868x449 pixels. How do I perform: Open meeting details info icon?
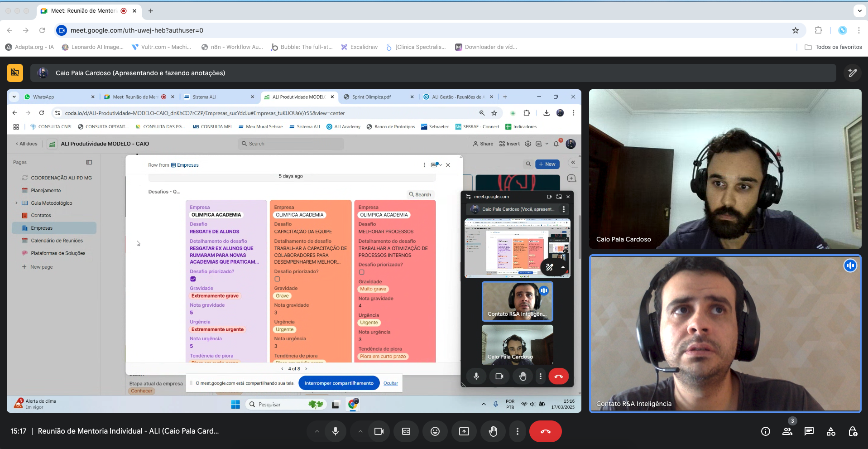766,431
